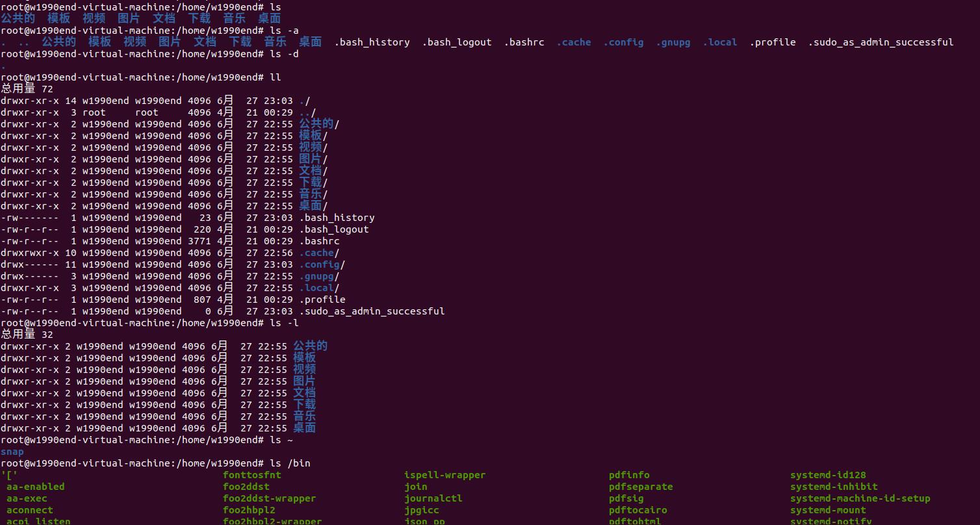Click '.local/' directory in the ll listing
The height and width of the screenshot is (525, 980).
(319, 288)
